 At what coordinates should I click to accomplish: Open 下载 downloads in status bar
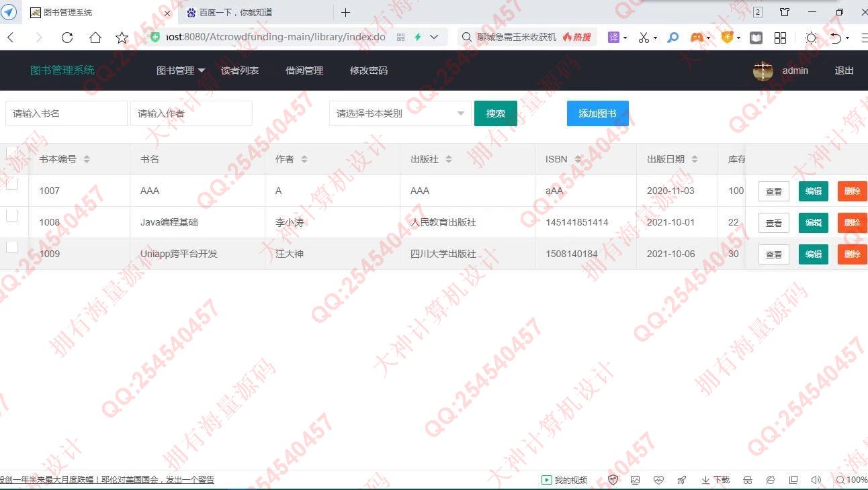[715, 480]
